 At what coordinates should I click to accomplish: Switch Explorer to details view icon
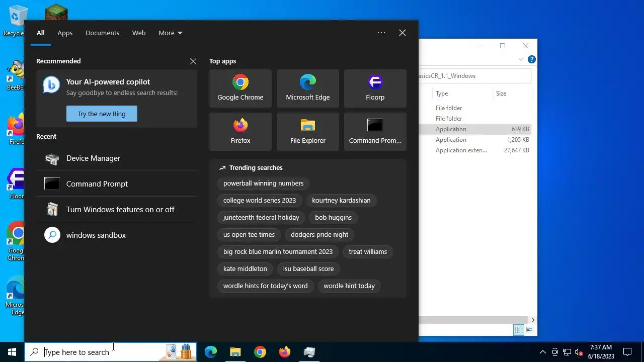point(519,330)
